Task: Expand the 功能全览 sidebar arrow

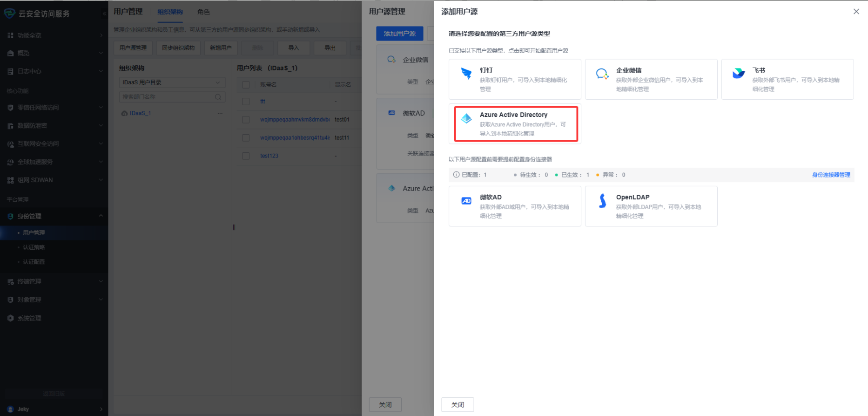Action: click(101, 35)
